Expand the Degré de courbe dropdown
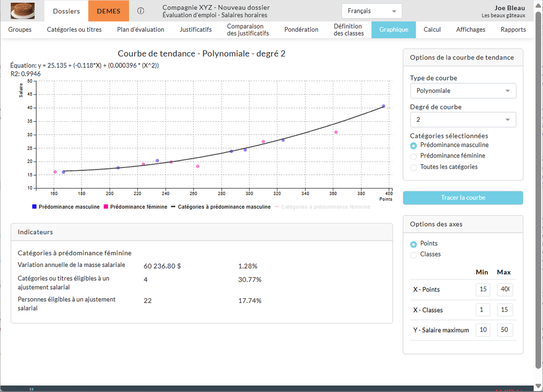The height and width of the screenshot is (392, 543). [463, 120]
